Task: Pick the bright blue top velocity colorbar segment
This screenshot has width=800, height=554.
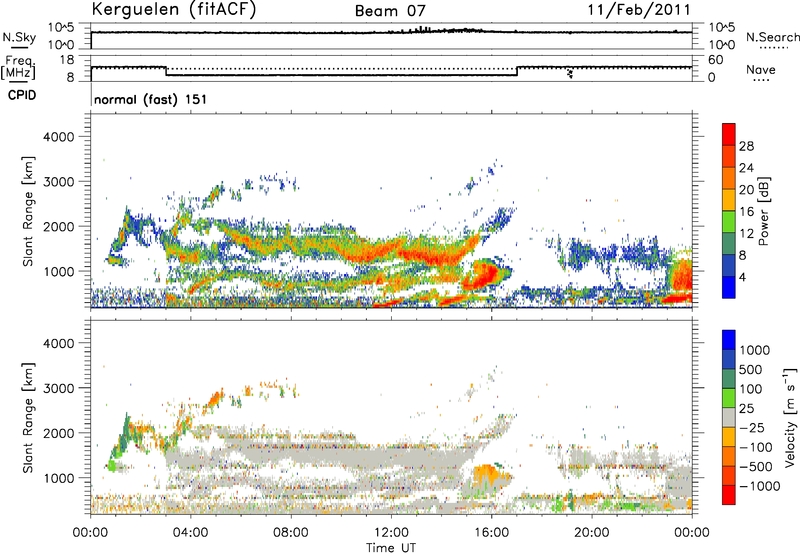Action: pos(729,340)
